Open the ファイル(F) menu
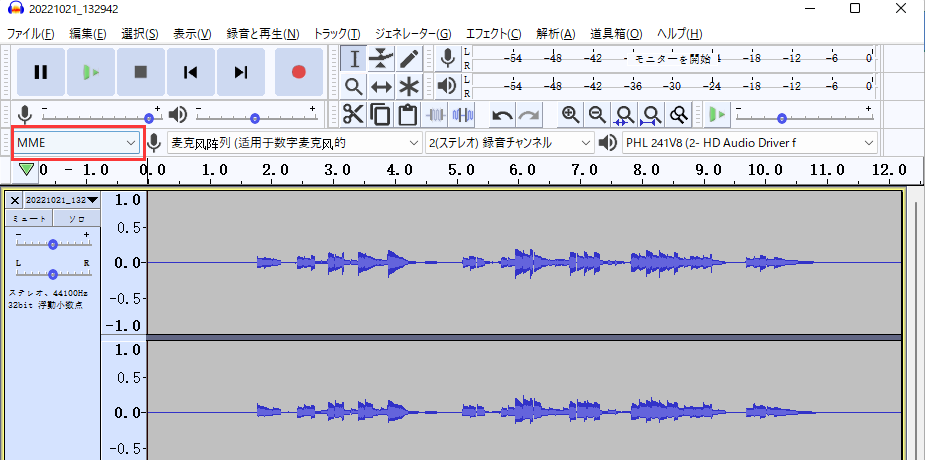Screen dimensions: 925x460 coord(31,34)
